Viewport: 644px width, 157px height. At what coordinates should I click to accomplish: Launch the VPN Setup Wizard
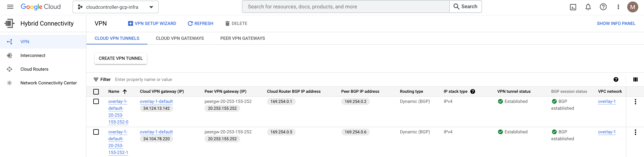(x=152, y=23)
